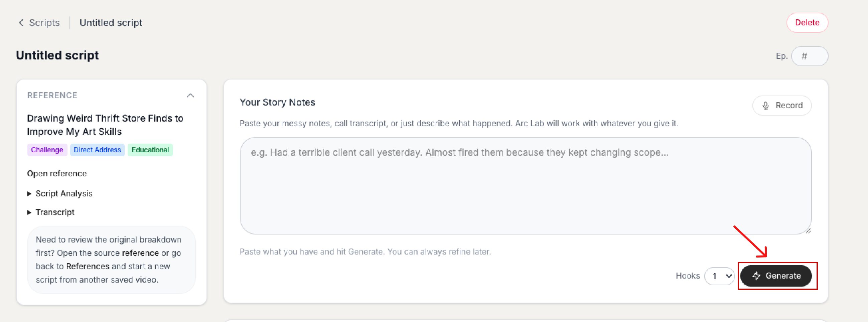The height and width of the screenshot is (322, 868).
Task: Expand the Script Analysis section
Action: click(x=60, y=194)
